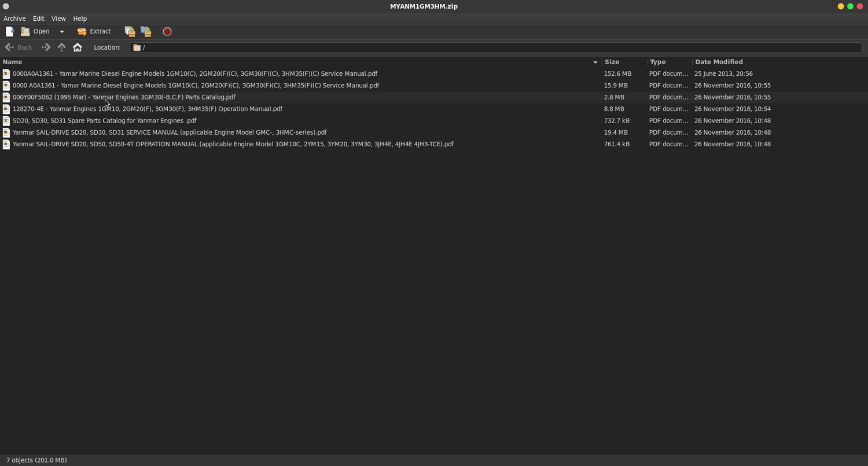Click into the Location path field

click(x=496, y=47)
